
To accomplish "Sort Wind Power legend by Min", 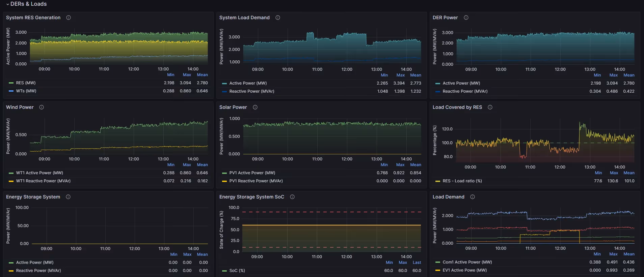I will pyautogui.click(x=171, y=165).
